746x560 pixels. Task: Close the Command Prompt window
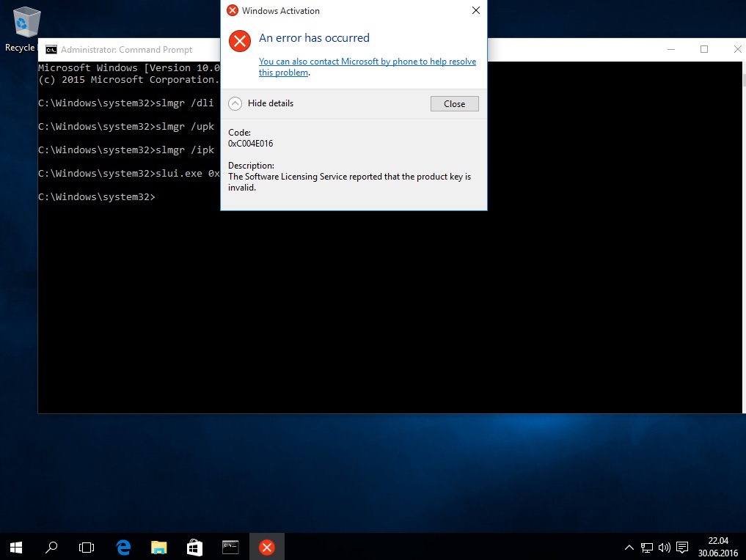coord(737,49)
